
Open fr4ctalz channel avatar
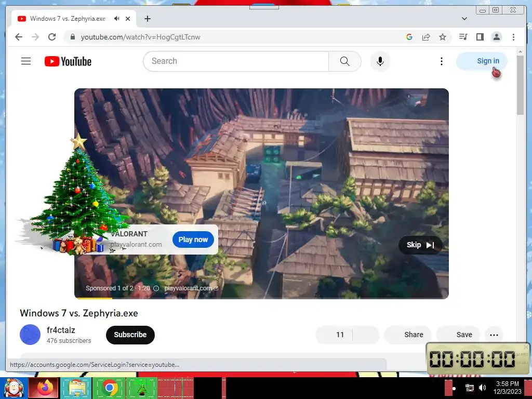point(30,335)
